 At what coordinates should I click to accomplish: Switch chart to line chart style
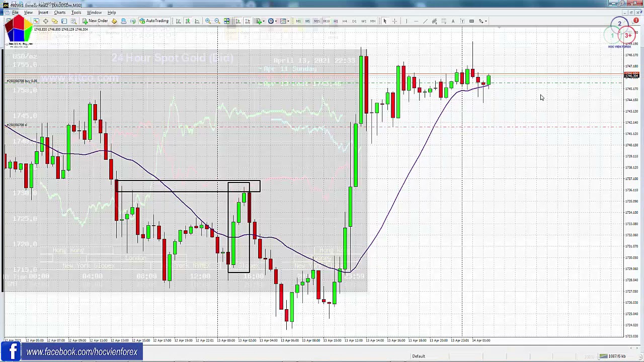tap(197, 21)
